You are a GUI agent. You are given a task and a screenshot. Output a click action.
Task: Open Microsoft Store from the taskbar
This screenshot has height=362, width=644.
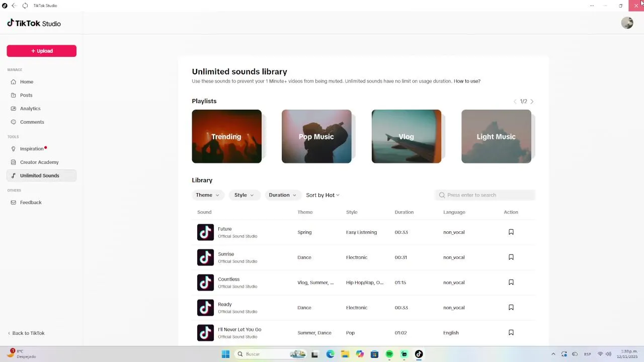374,354
